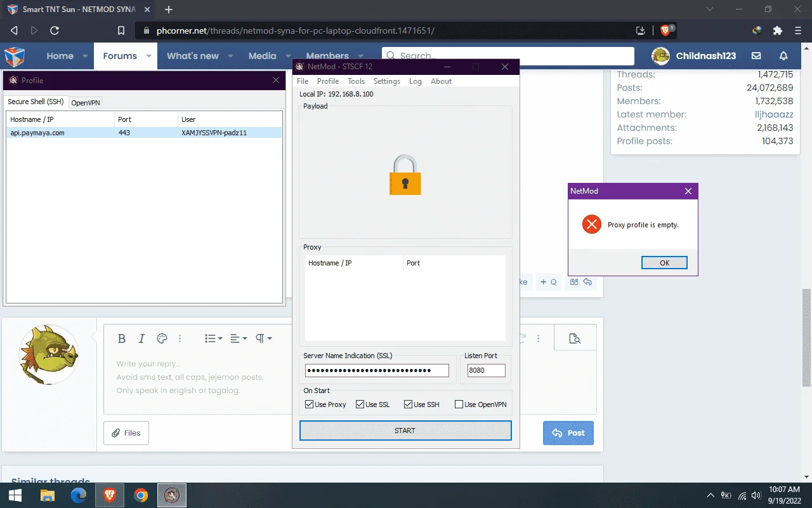Open File Explorer from the taskbar

(47, 495)
